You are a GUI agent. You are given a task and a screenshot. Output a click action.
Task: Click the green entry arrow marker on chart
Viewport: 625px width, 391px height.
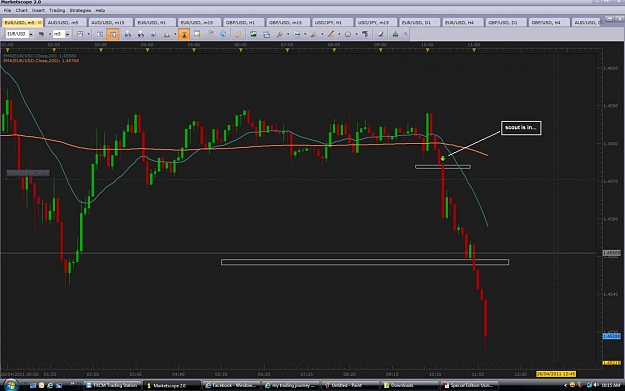[442, 159]
